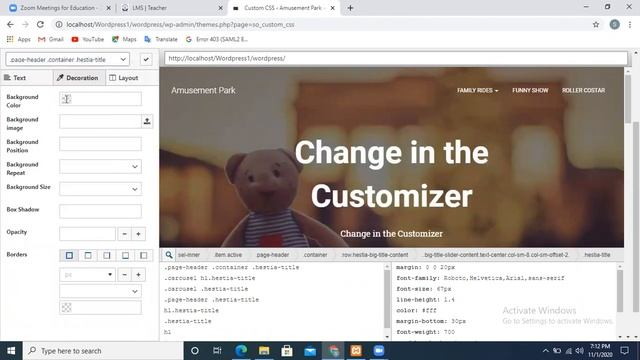This screenshot has height=360, width=640.
Task: Upload a background image file
Action: (x=147, y=121)
